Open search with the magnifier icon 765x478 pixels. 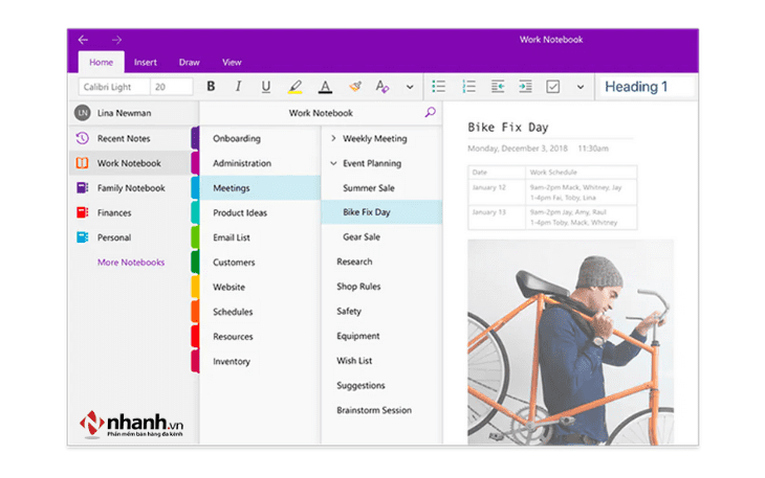tap(430, 113)
